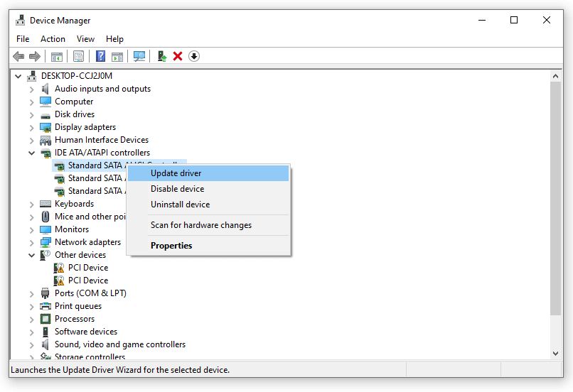Select the Mice and other pointing devices label
This screenshot has width=573, height=392.
(90, 217)
